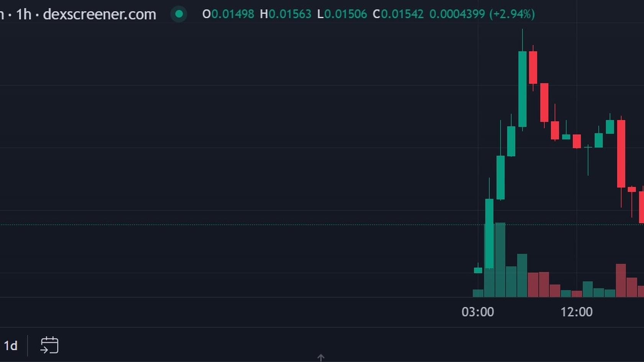The width and height of the screenshot is (644, 362).
Task: Click the 12:00 time axis label
Action: [x=577, y=312]
